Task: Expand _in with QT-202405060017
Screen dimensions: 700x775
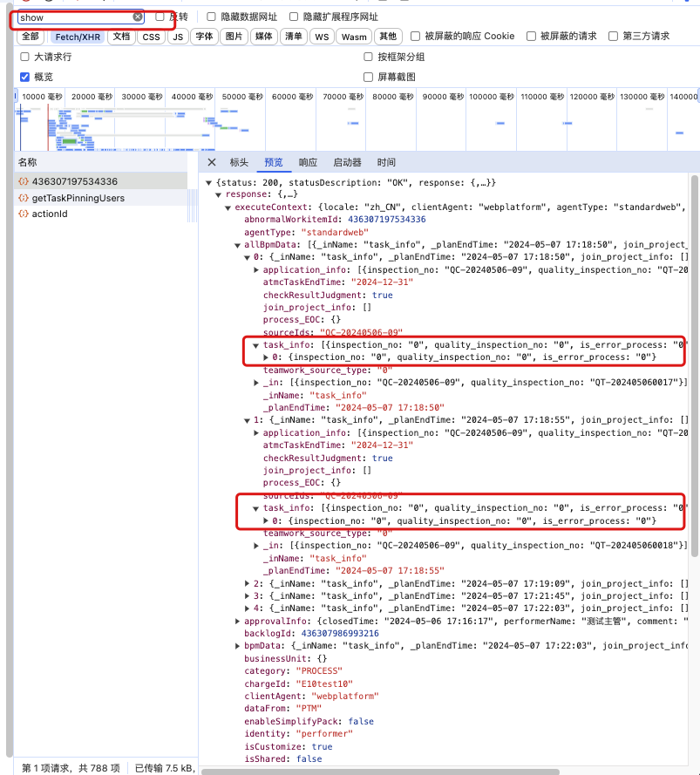Action: coord(256,383)
